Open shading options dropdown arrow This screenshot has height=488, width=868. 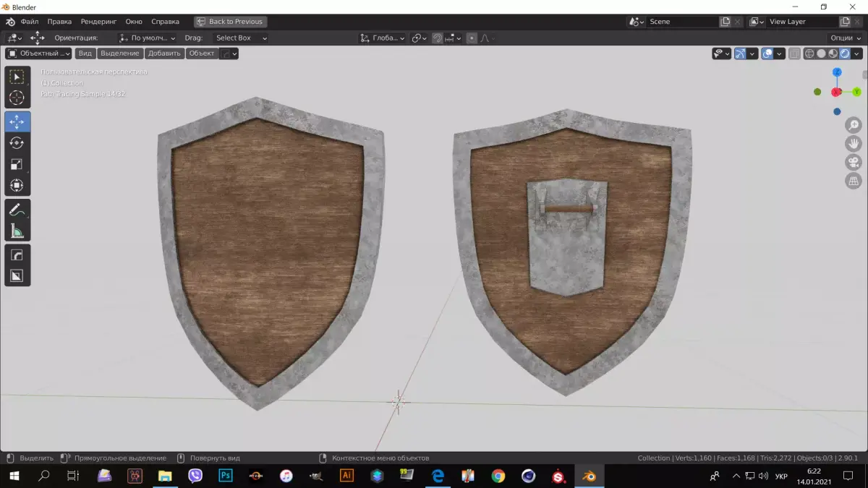857,53
